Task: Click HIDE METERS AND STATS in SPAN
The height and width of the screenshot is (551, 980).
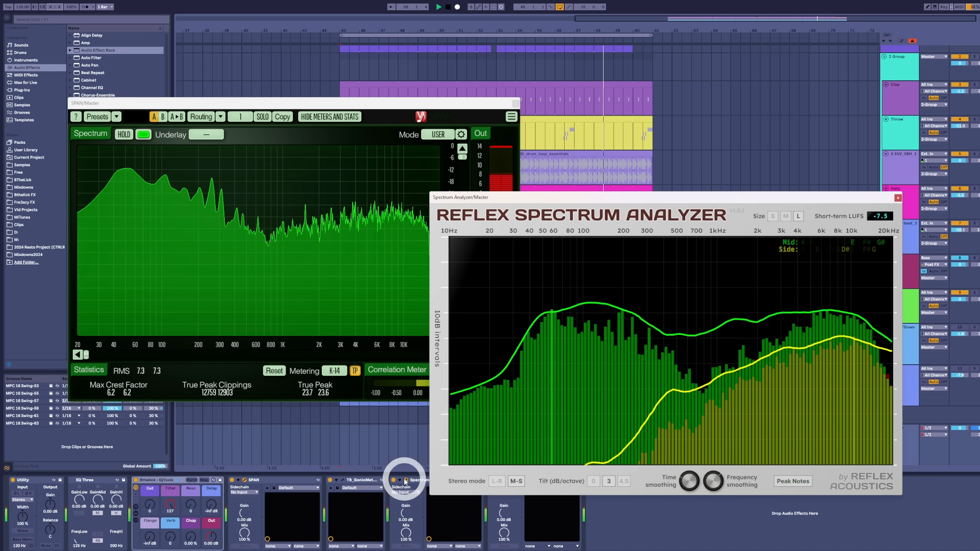Action: pos(330,117)
